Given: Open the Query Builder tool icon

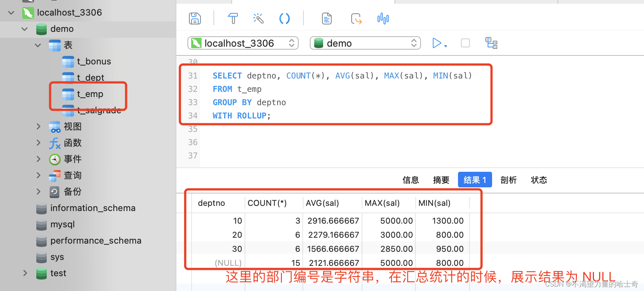Looking at the screenshot, I should click(233, 19).
